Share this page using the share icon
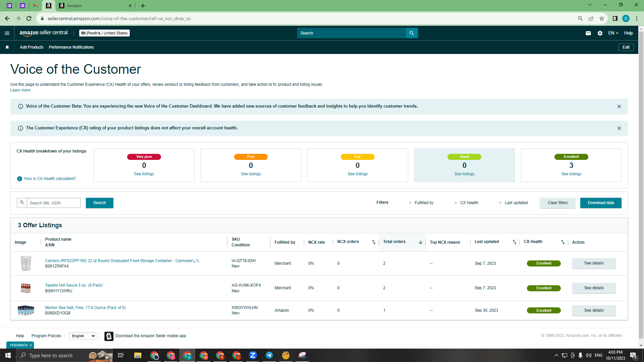This screenshot has width=644, height=362. (x=591, y=18)
